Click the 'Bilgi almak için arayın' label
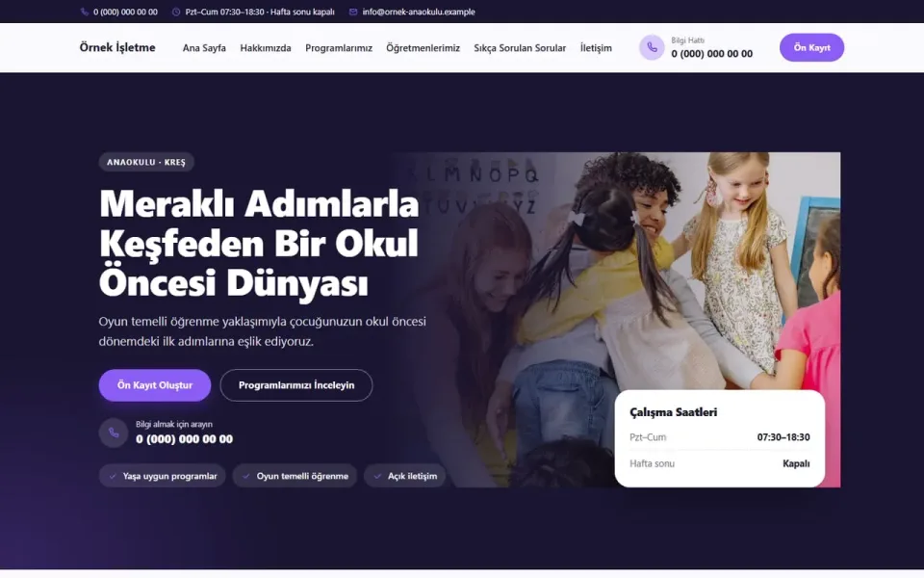The width and height of the screenshot is (924, 578). tap(174, 424)
